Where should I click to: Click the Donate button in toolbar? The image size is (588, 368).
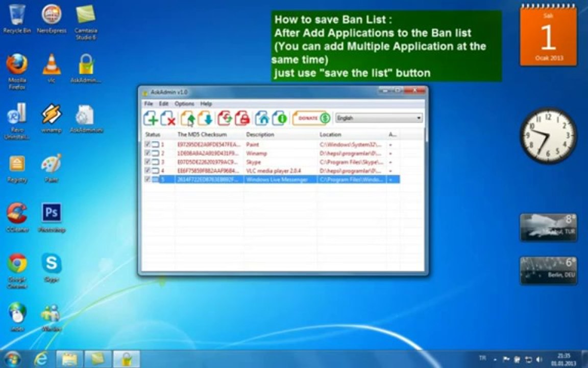coord(311,118)
